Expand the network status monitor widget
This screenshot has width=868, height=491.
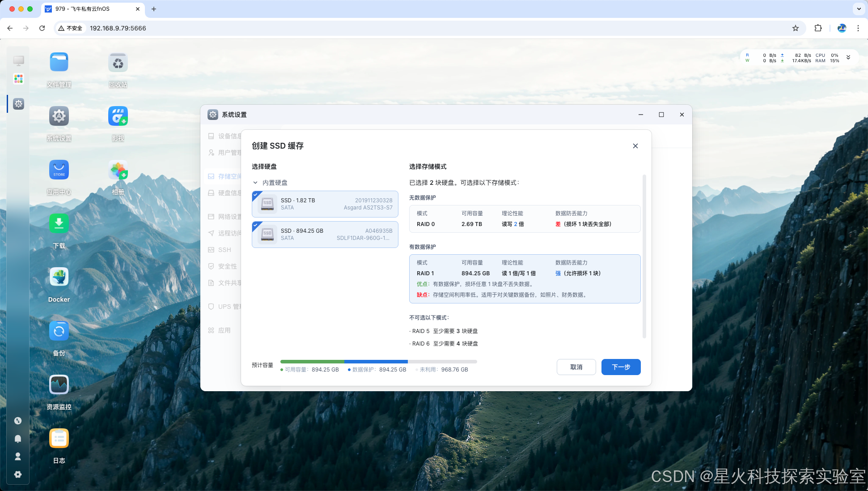[x=848, y=58]
